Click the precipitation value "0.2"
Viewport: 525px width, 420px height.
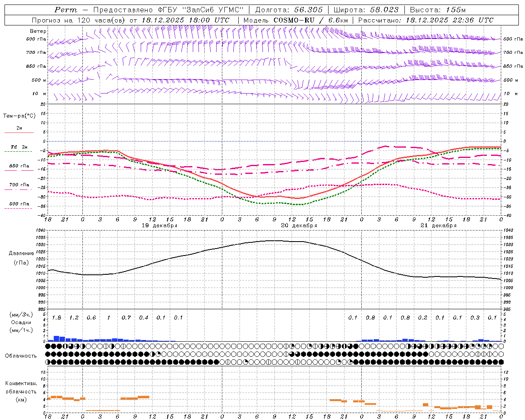[x=422, y=318]
